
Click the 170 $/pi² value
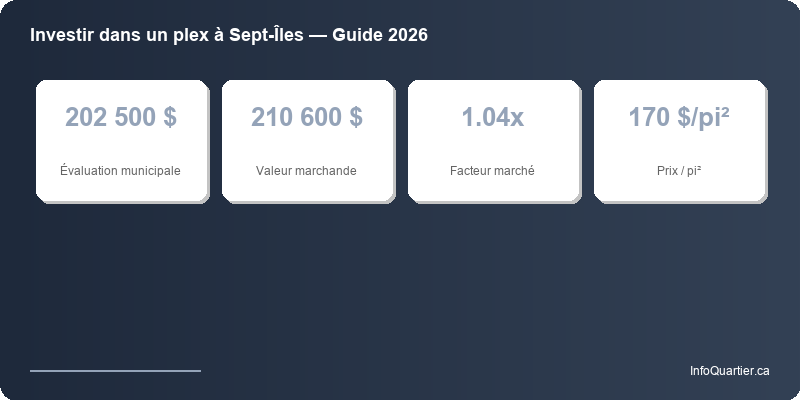679,117
